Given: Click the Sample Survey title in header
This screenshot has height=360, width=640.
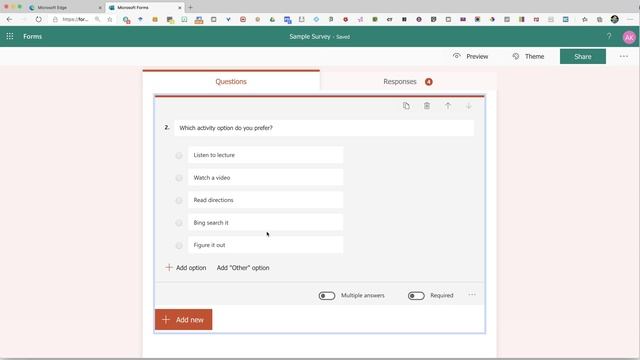Looking at the screenshot, I should tap(310, 36).
